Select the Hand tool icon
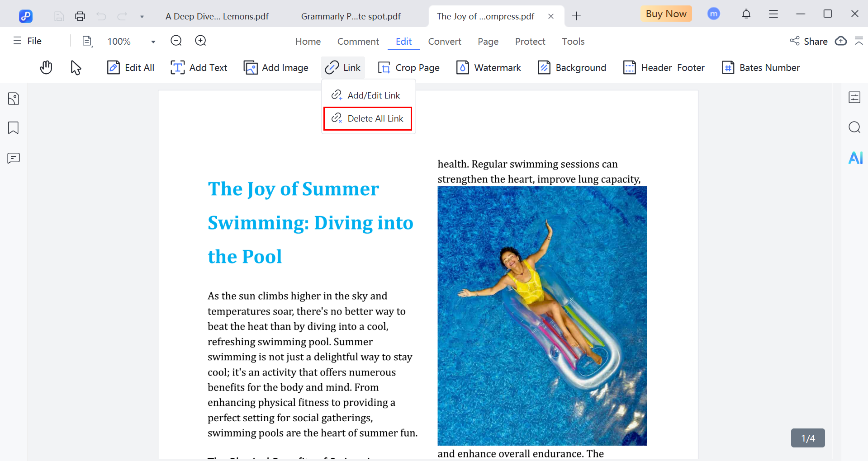Viewport: 868px width, 461px height. pos(46,68)
